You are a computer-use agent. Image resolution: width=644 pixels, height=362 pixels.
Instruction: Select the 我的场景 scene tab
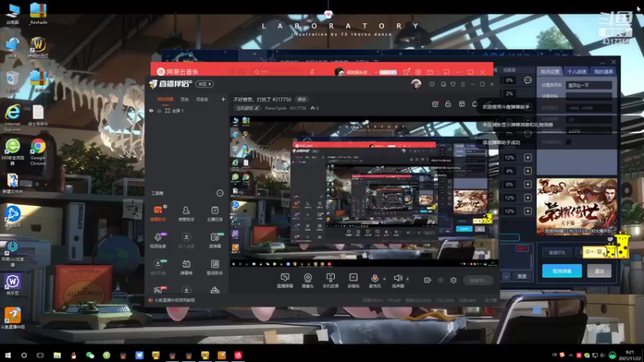(x=165, y=99)
